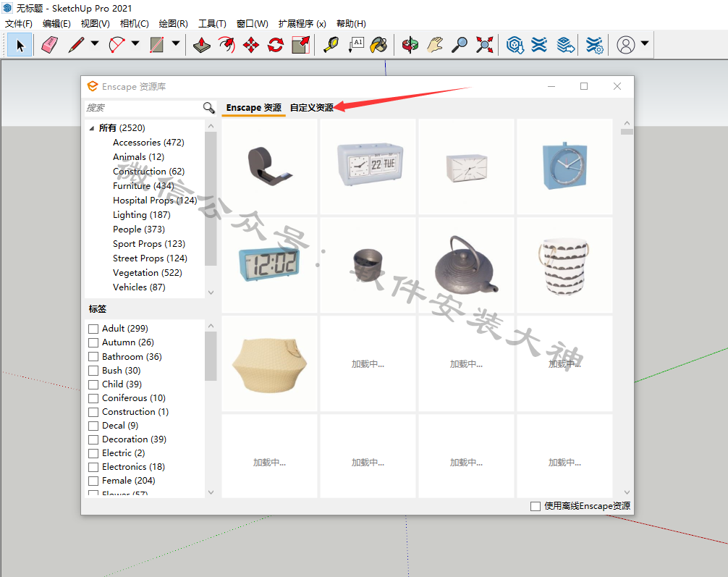Maximize the Enscape 资源库 window
This screenshot has width=728, height=577.
584,86
